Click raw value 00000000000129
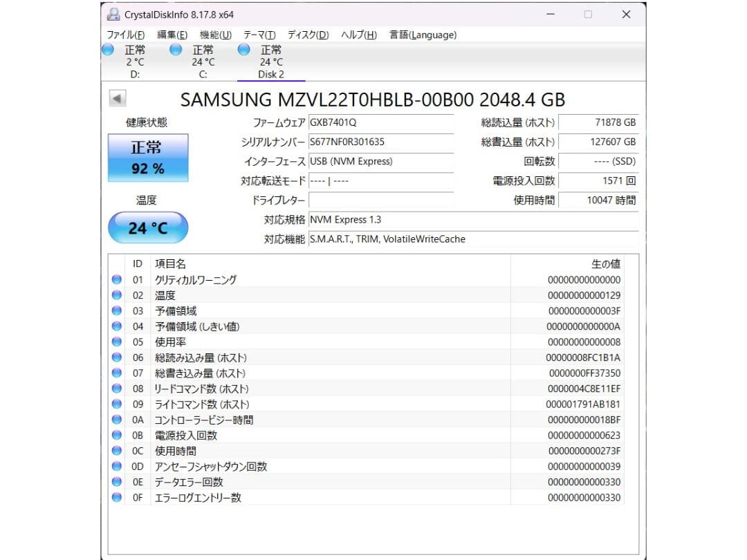Screen dimensions: 747x560 tap(584, 295)
